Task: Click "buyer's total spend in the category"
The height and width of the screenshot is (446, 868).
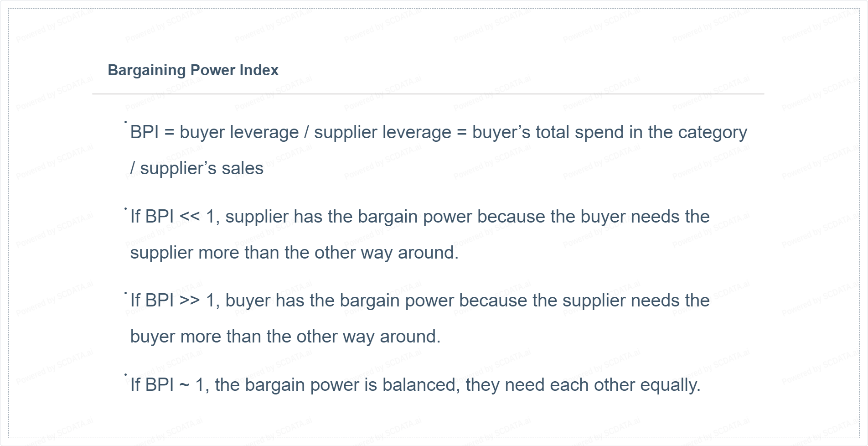Action: point(609,132)
